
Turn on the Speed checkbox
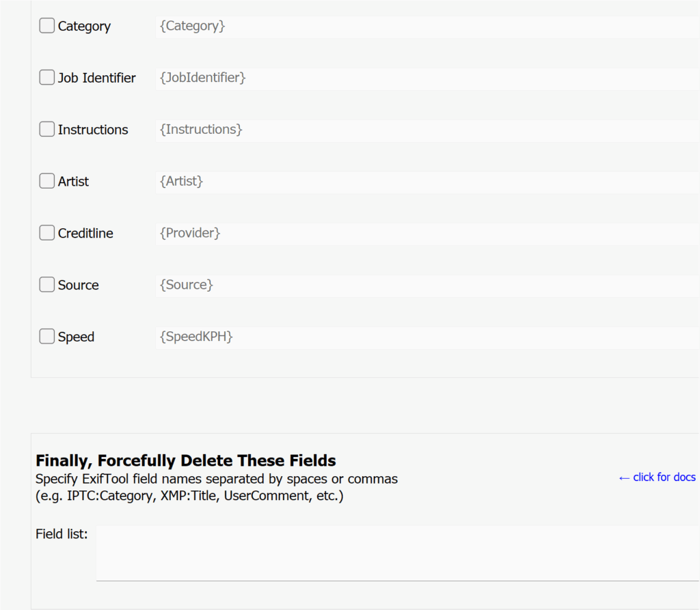[x=46, y=336]
